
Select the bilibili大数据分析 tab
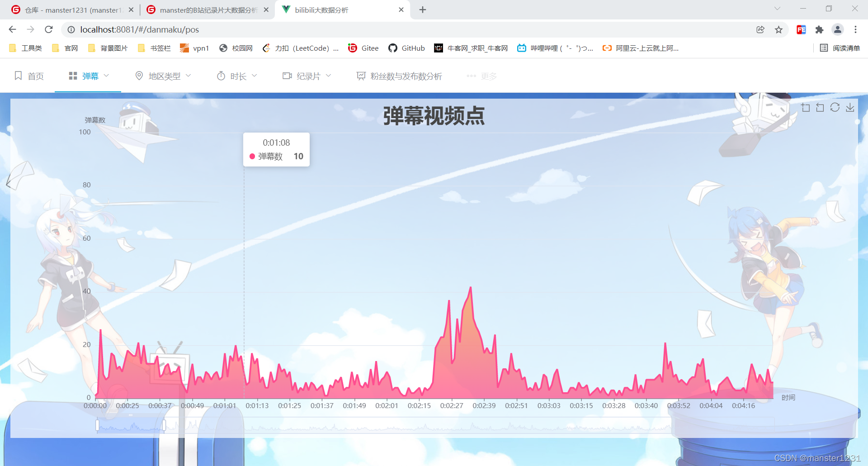pos(343,10)
